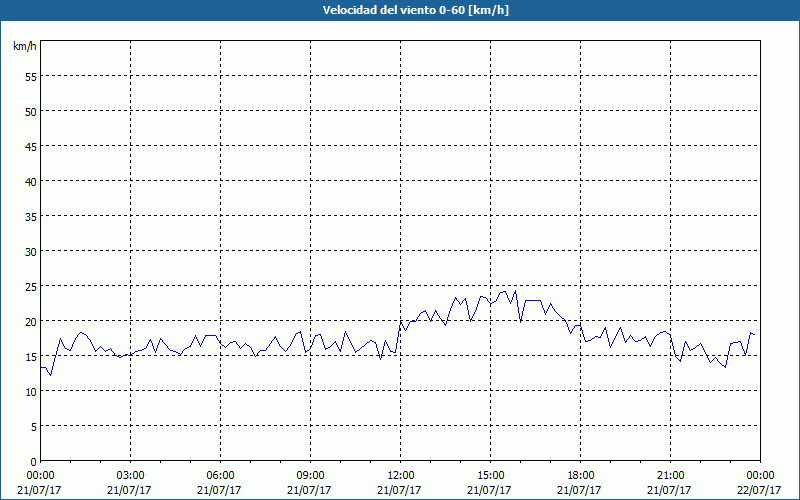Click the '21/07/17' date under 21:00
This screenshot has height=500, width=800.
click(669, 490)
